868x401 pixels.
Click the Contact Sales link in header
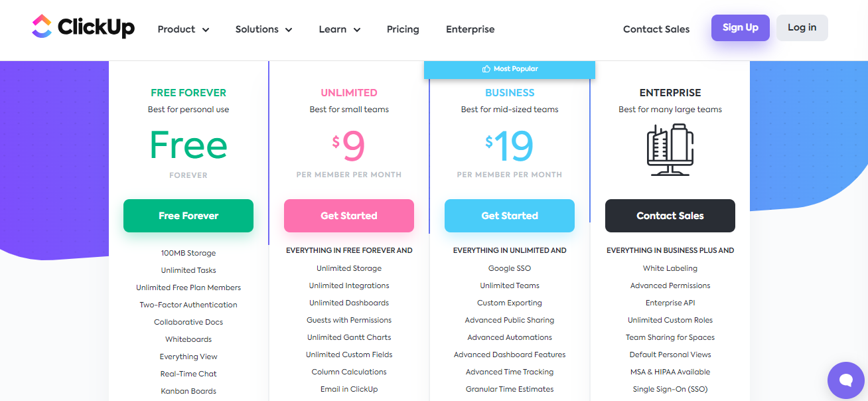coord(656,29)
